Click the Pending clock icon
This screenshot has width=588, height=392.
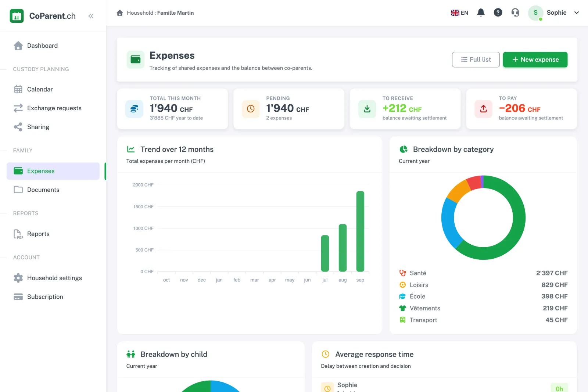tap(251, 109)
